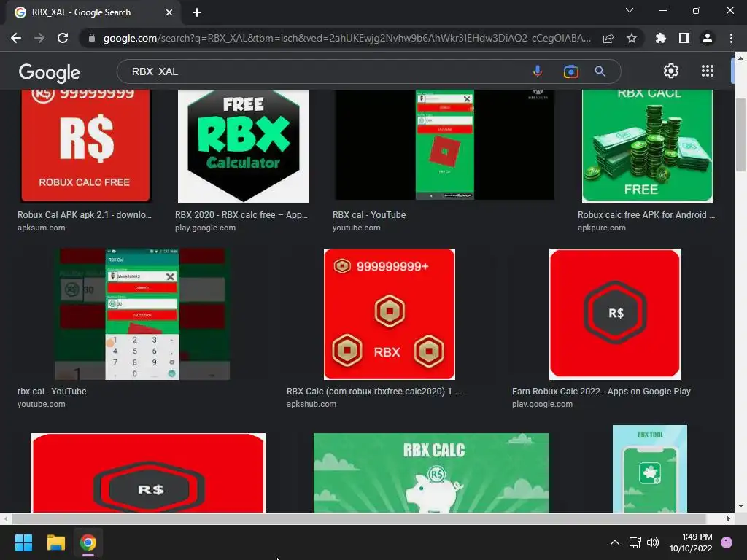Open RBX TOOL phone mockup image
Viewport: 747px width, 560px height.
click(x=650, y=469)
